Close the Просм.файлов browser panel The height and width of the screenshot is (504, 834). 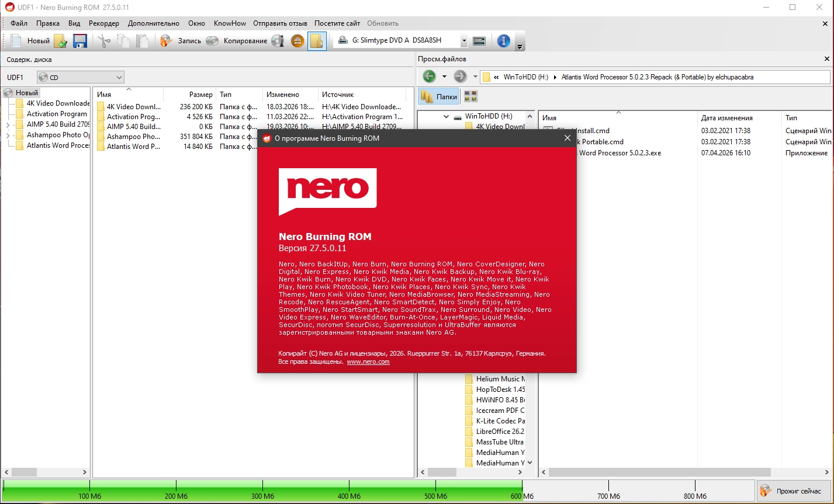(x=827, y=59)
